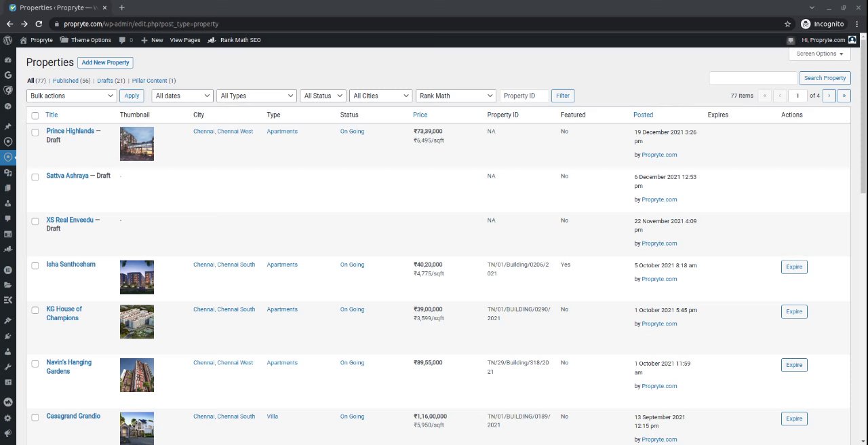Click the WordPress logo in admin bar
The width and height of the screenshot is (868, 445).
pyautogui.click(x=8, y=40)
